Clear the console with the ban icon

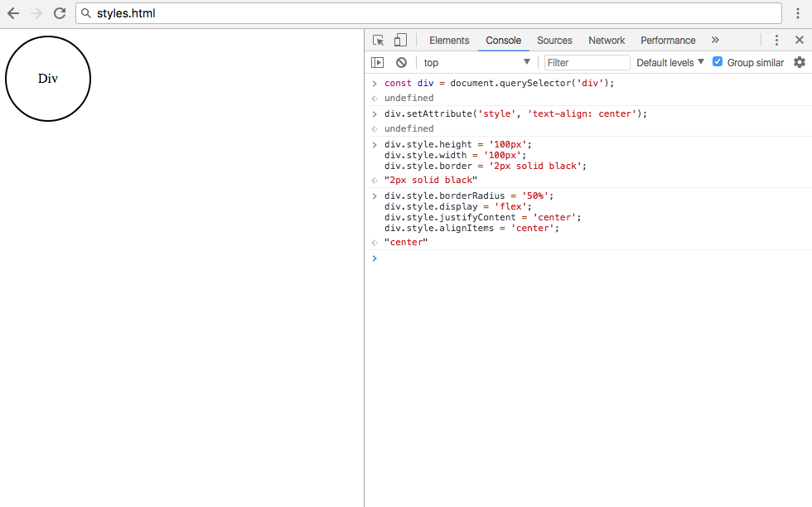click(x=401, y=62)
